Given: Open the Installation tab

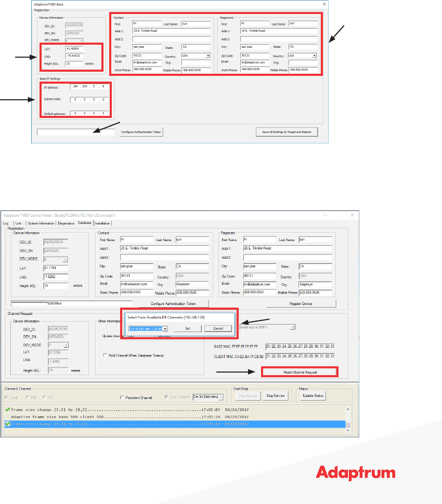Looking at the screenshot, I should coord(102,223).
